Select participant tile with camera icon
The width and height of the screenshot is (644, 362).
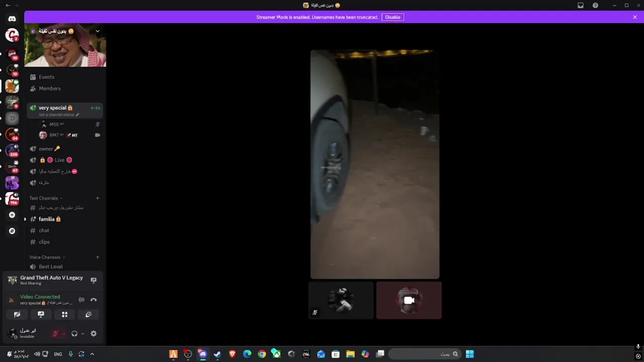pos(409,300)
